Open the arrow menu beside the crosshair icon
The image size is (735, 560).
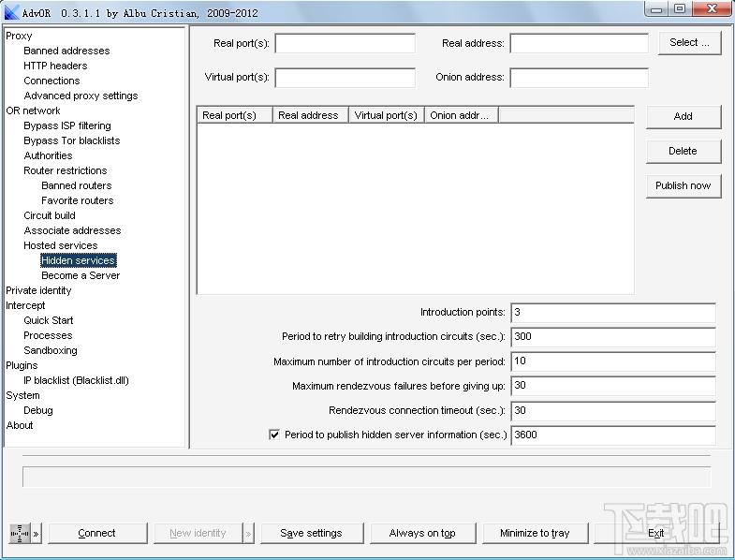37,534
